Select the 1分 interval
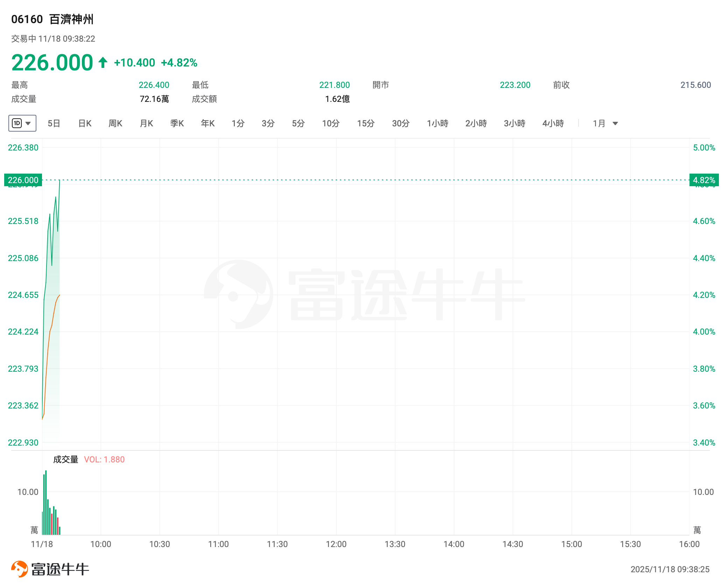The width and height of the screenshot is (721, 588). (x=238, y=123)
